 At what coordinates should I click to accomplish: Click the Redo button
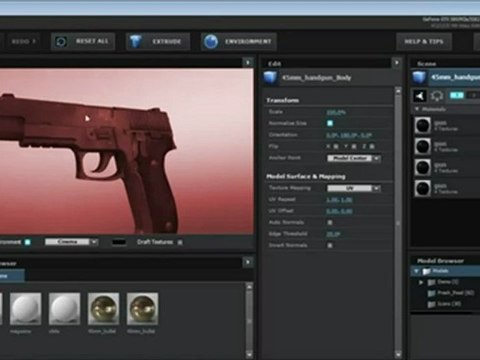[24, 42]
